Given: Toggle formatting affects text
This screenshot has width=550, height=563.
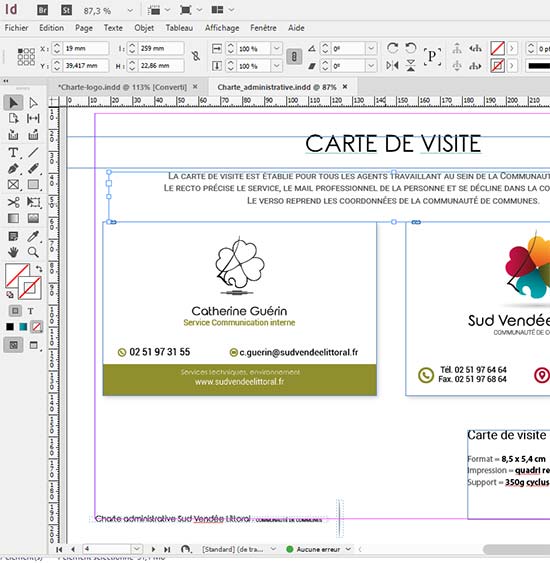Looking at the screenshot, I should point(31,311).
